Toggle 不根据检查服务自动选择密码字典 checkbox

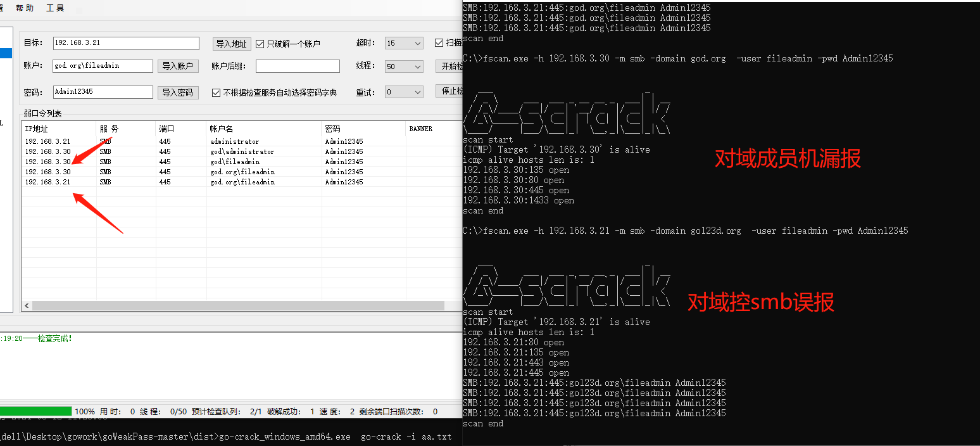coord(275,92)
